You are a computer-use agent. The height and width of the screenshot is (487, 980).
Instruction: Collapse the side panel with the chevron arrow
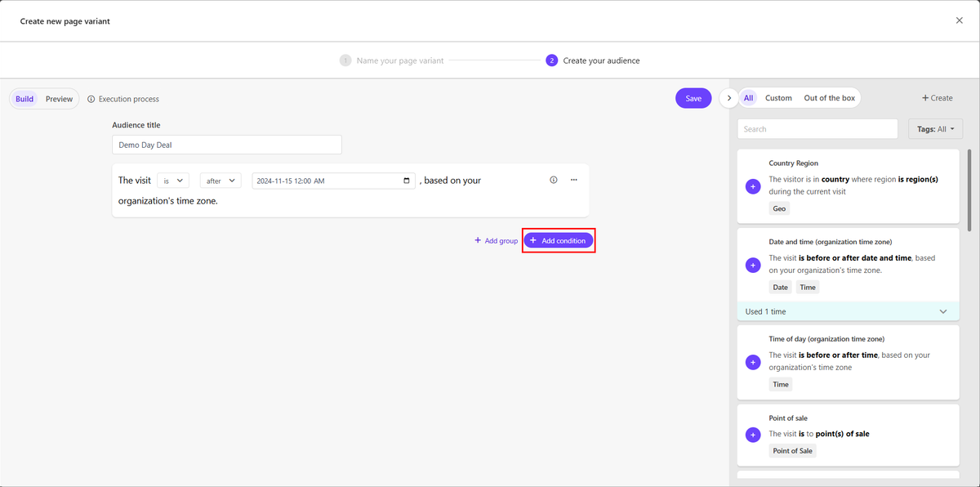click(x=728, y=98)
